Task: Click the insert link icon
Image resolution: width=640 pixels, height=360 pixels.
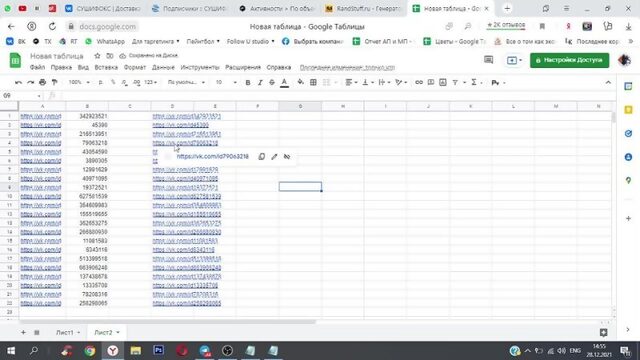Action: point(419,82)
